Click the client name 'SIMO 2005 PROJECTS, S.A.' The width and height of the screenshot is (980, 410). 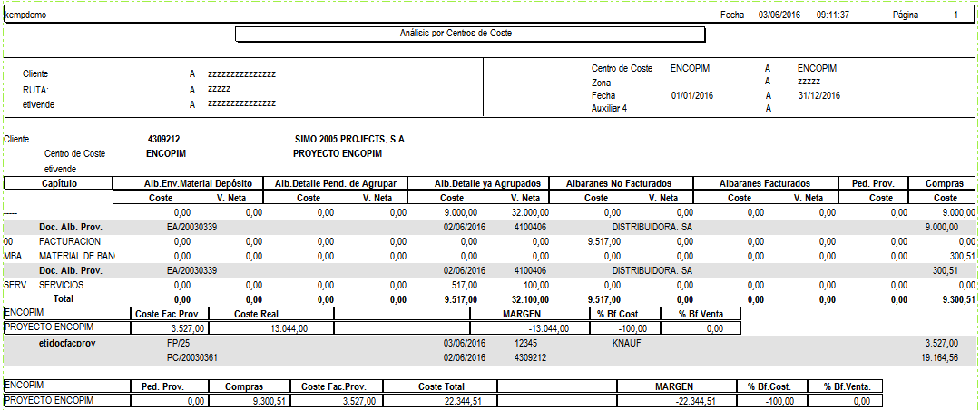(x=350, y=140)
